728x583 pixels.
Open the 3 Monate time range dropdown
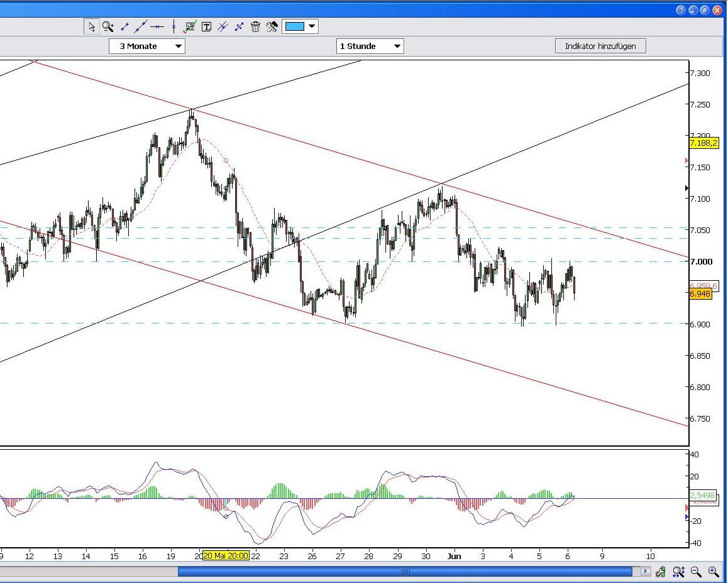pos(147,46)
